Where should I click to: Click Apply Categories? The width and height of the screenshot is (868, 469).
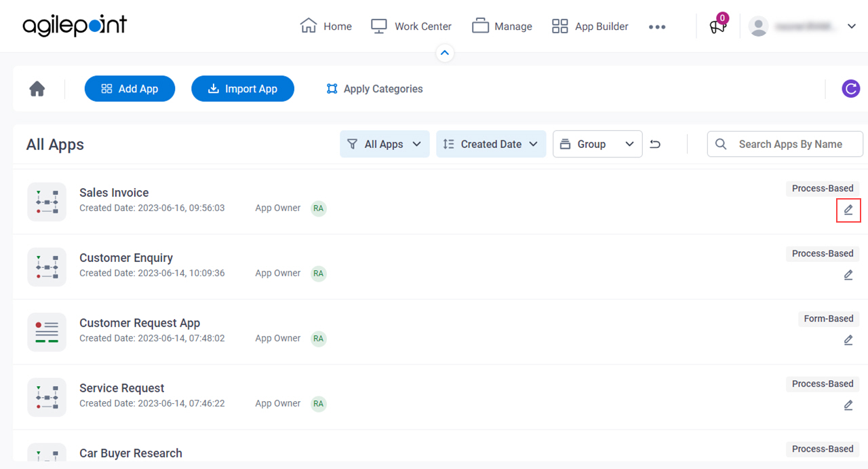[x=374, y=89]
